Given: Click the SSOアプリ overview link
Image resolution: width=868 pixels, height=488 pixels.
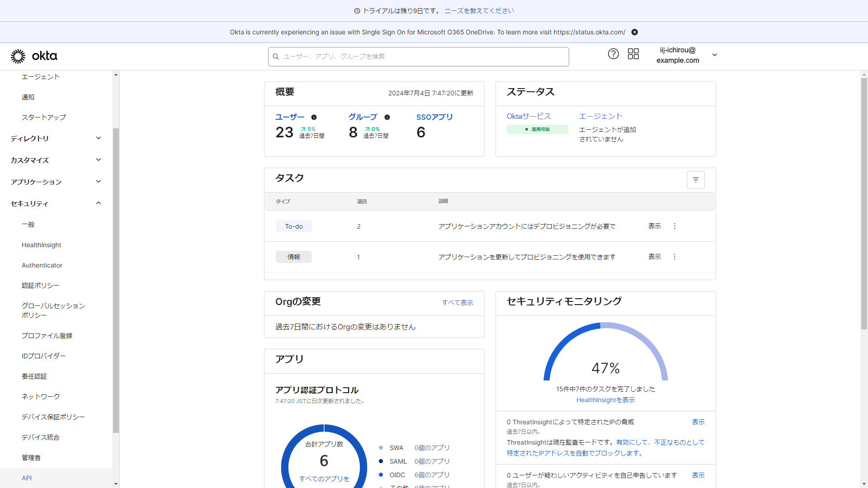Looking at the screenshot, I should (434, 117).
